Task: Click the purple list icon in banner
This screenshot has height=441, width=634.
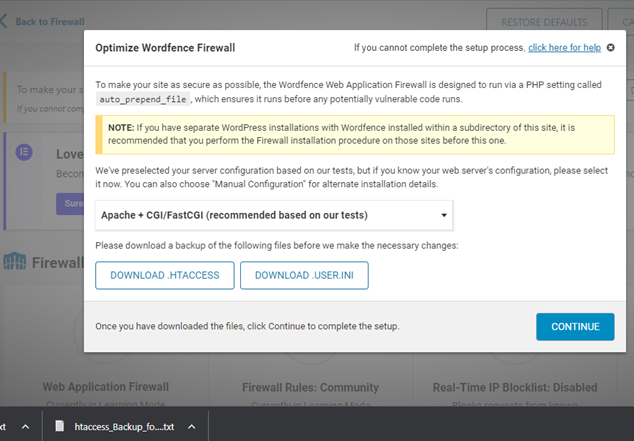Action: click(x=26, y=153)
